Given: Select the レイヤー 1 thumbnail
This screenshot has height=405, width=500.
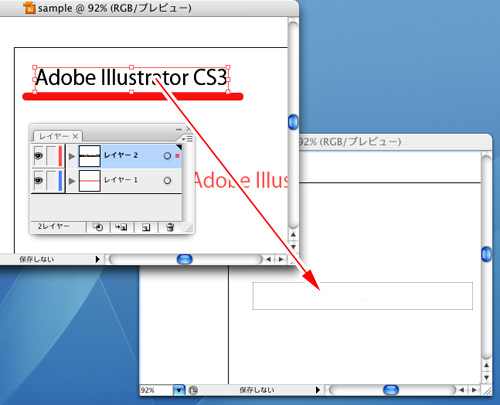Looking at the screenshot, I should point(90,181).
